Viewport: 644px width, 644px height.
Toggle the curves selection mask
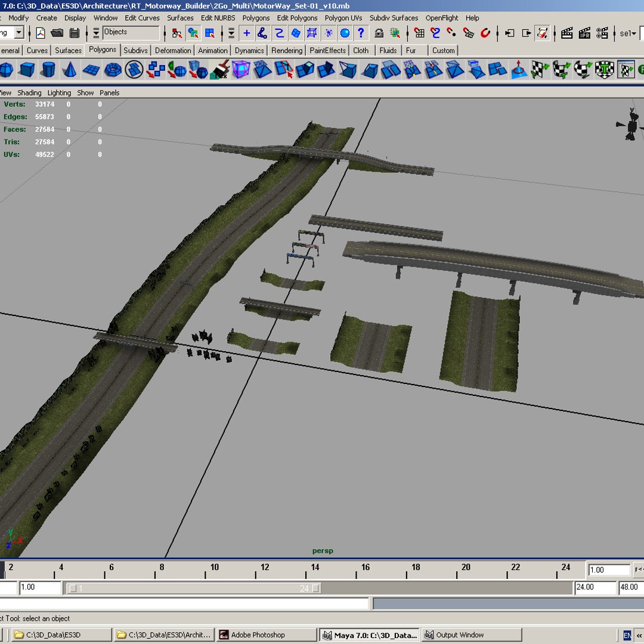pos(279,33)
